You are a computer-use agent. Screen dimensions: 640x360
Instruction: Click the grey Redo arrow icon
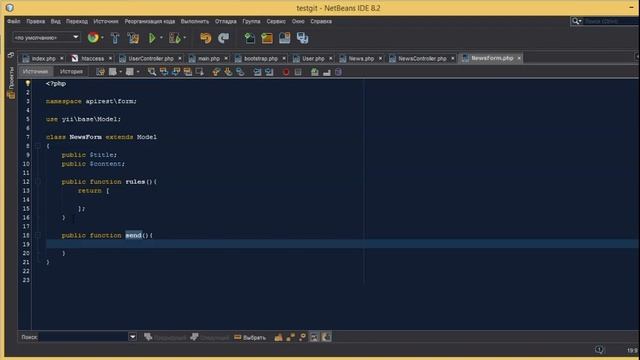(223, 38)
